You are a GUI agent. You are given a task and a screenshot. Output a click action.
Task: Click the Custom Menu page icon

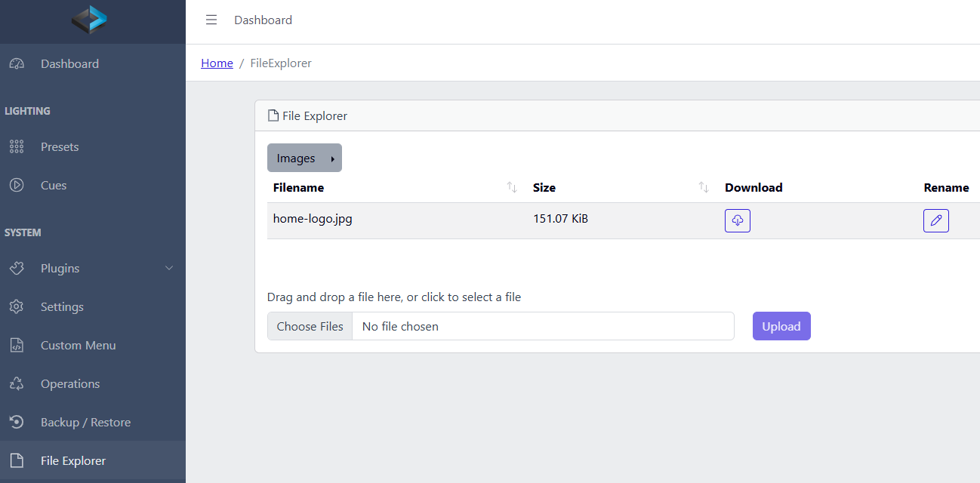click(17, 345)
